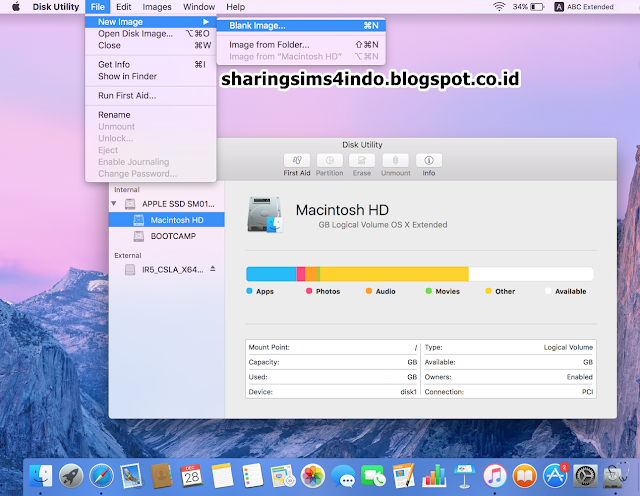640x496 pixels.
Task: Click the Apps segment of storage bar
Action: [x=271, y=274]
